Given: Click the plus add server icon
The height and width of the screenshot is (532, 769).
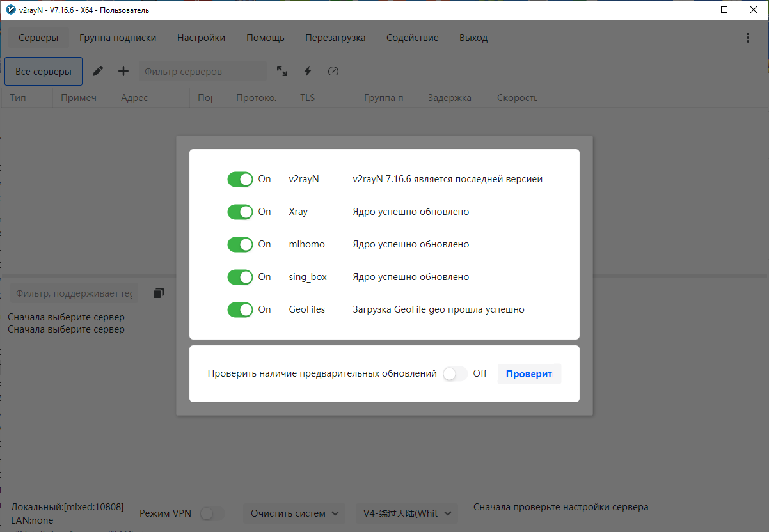Looking at the screenshot, I should tap(123, 71).
